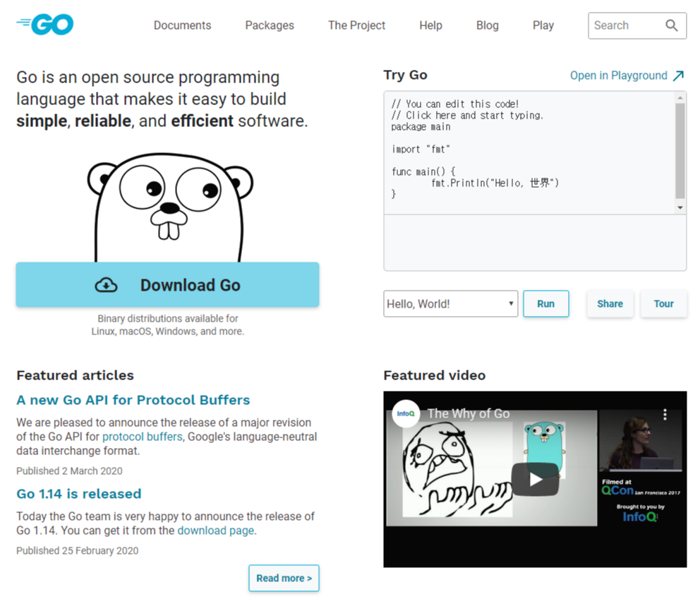Open the Documents menu
The image size is (700, 606).
pos(182,25)
